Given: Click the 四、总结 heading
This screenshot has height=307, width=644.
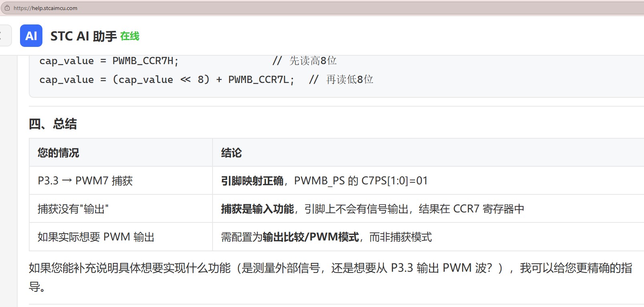Looking at the screenshot, I should tap(53, 124).
